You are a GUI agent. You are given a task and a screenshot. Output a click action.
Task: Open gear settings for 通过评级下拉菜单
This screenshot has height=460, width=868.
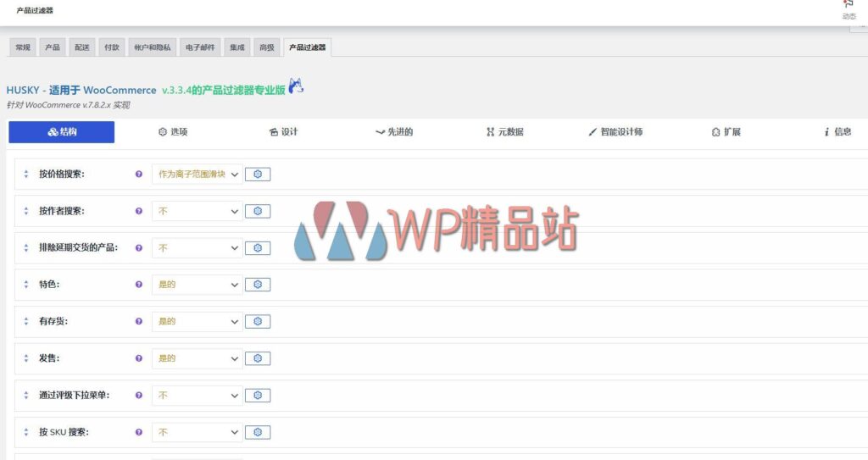pos(258,396)
